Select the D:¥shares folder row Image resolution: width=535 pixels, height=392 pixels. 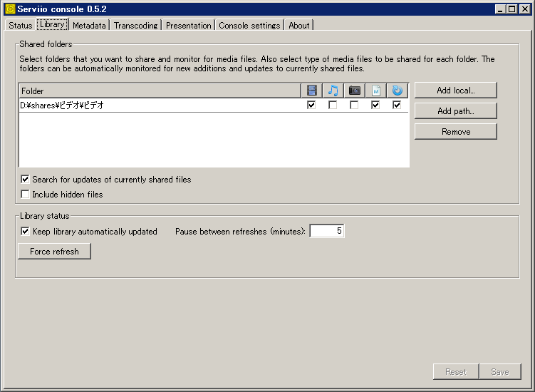142,105
